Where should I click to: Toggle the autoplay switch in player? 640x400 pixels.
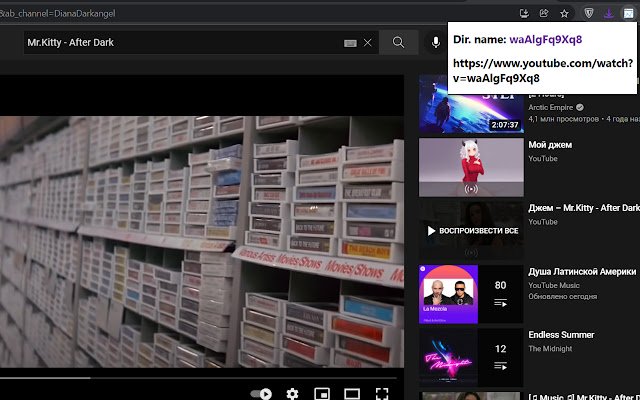point(261,394)
